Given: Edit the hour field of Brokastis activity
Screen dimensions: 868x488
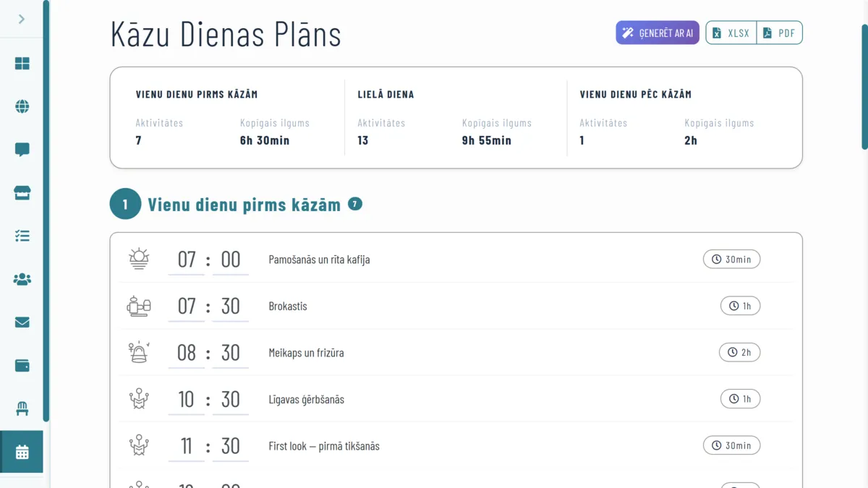Looking at the screenshot, I should 187,306.
